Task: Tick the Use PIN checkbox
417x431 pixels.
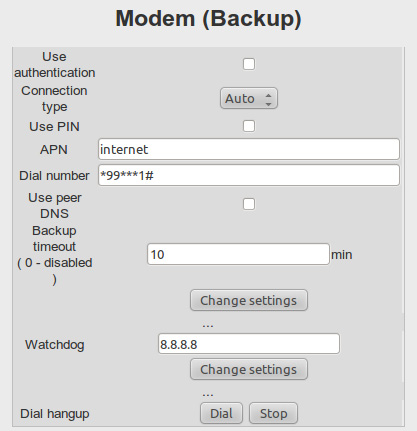Action: (x=249, y=126)
